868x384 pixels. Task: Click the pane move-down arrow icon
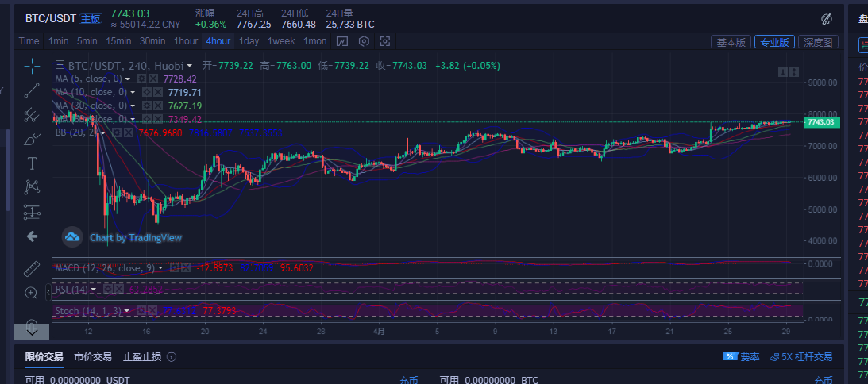(x=783, y=72)
